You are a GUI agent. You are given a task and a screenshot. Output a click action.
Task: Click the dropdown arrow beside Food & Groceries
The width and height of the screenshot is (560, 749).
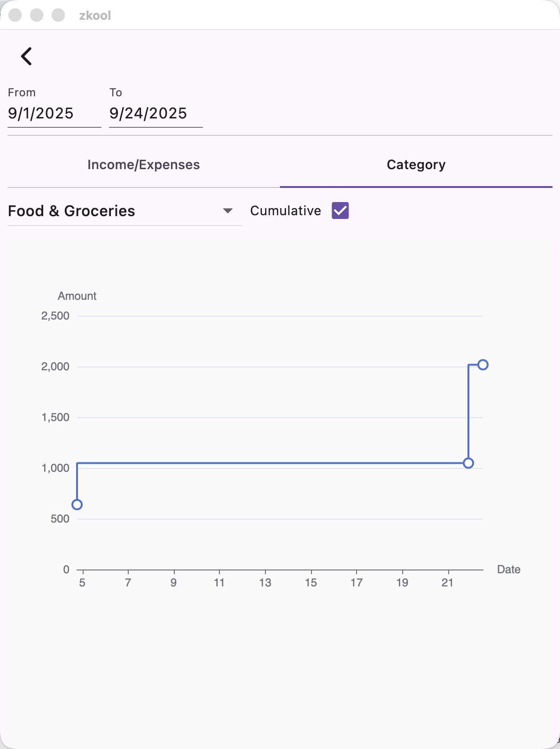228,211
